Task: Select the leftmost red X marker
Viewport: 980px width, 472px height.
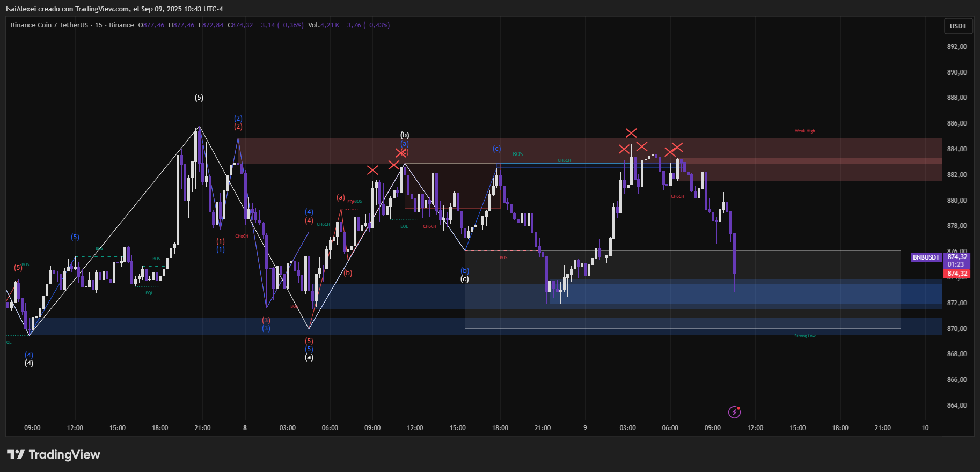Action: click(372, 170)
